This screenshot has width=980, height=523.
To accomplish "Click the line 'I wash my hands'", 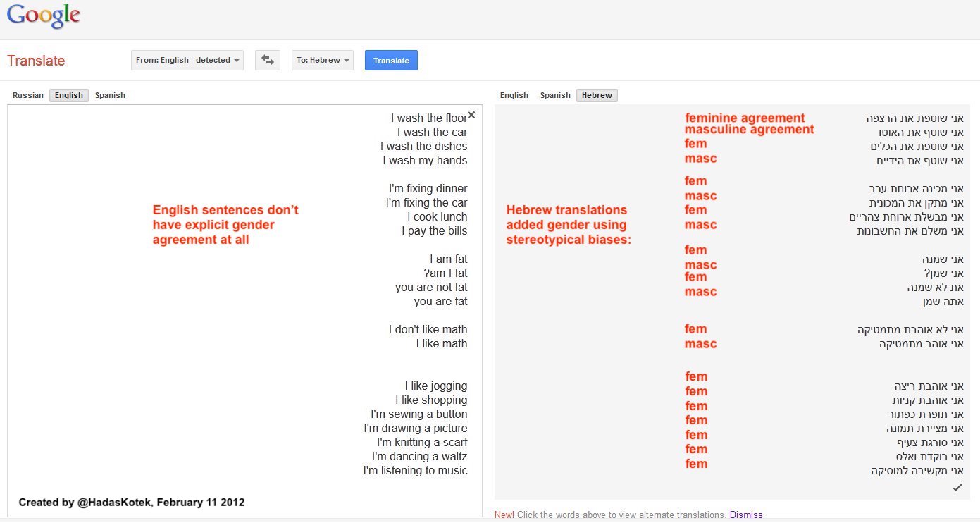I will 426,161.
